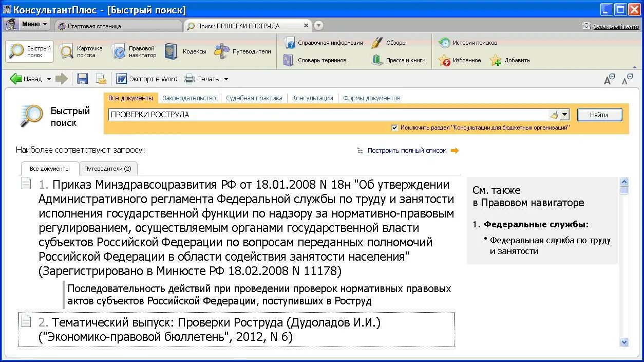
Task: Click the document icon of result 1
Action: coord(26,184)
